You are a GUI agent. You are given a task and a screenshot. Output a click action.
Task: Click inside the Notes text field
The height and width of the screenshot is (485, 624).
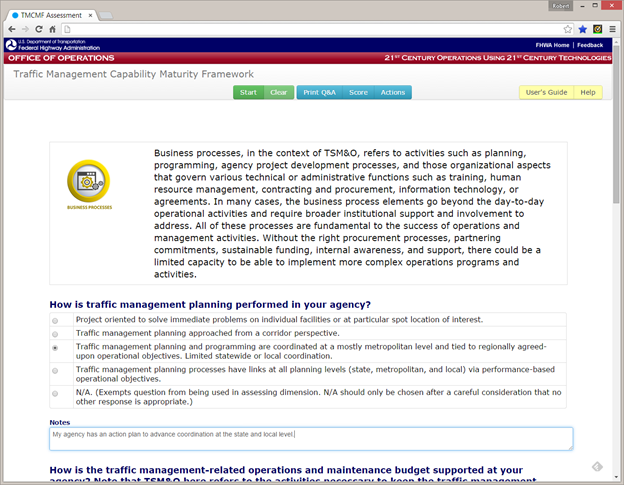pyautogui.click(x=310, y=439)
